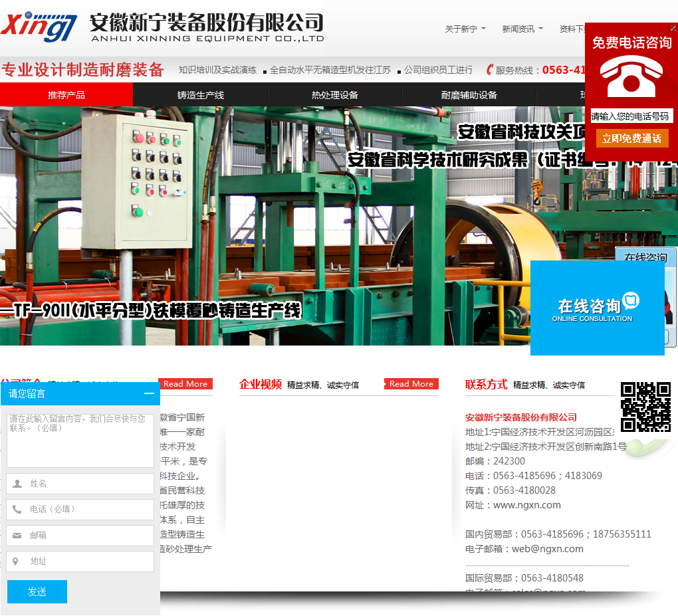The width and height of the screenshot is (678, 616).
Task: Click the 电话（必填）input field
Action: point(80,509)
